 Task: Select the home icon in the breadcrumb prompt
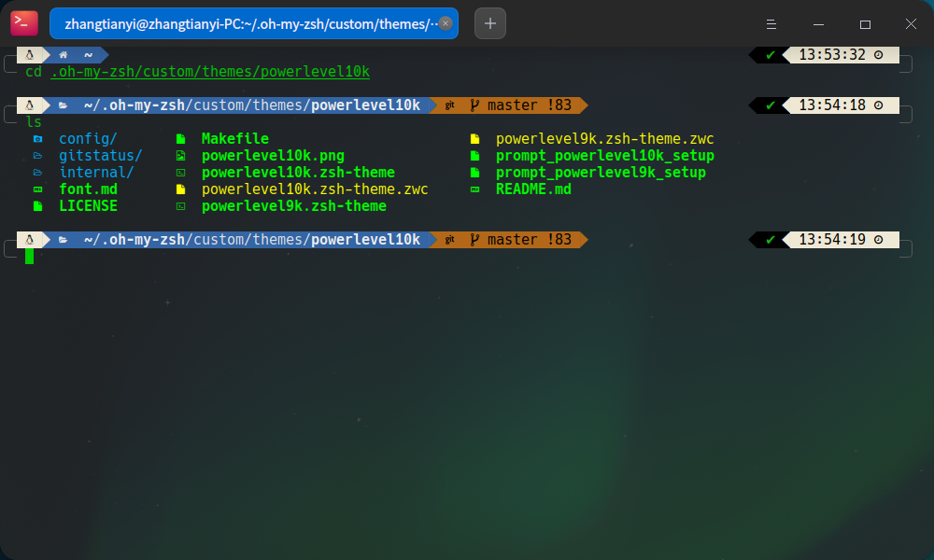tap(63, 54)
